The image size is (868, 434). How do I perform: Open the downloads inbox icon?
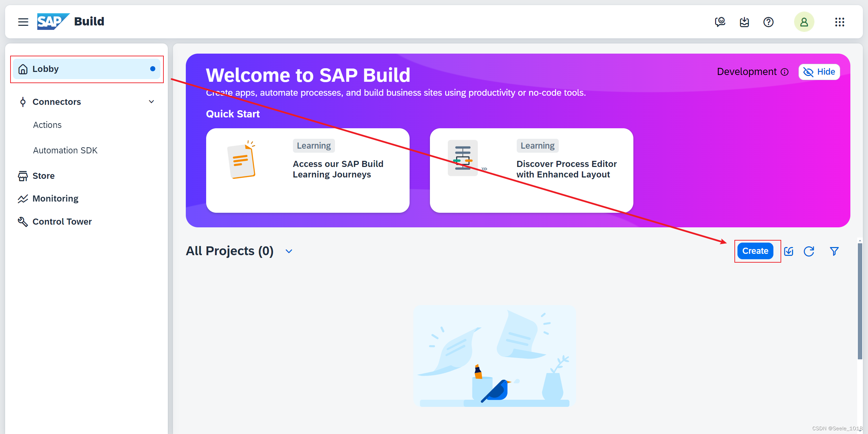pos(744,22)
